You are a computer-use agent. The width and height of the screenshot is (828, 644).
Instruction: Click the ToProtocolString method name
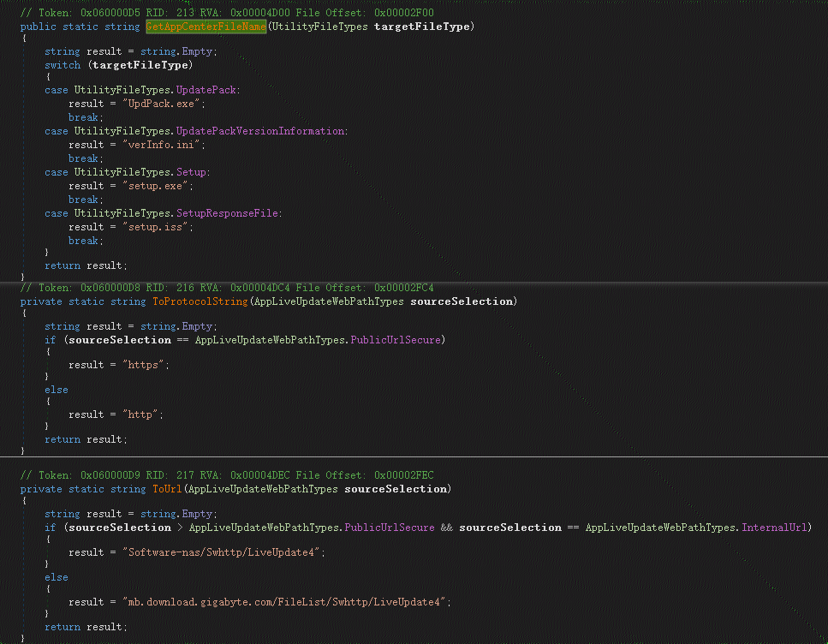click(x=200, y=301)
